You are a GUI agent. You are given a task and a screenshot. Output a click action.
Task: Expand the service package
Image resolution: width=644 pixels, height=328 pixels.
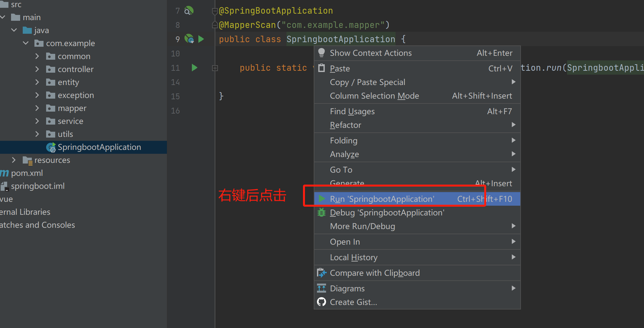tap(37, 121)
